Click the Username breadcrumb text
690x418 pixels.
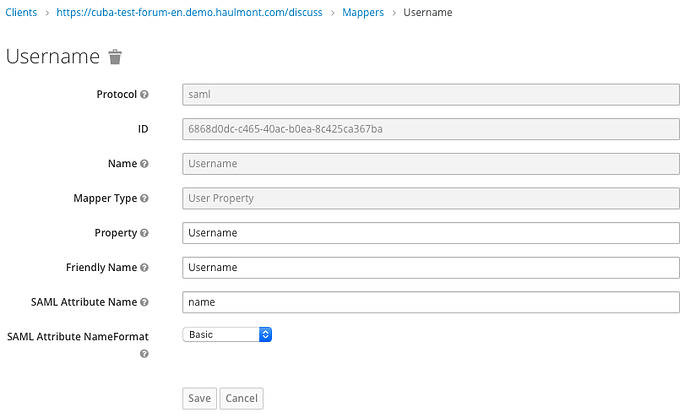pos(428,12)
